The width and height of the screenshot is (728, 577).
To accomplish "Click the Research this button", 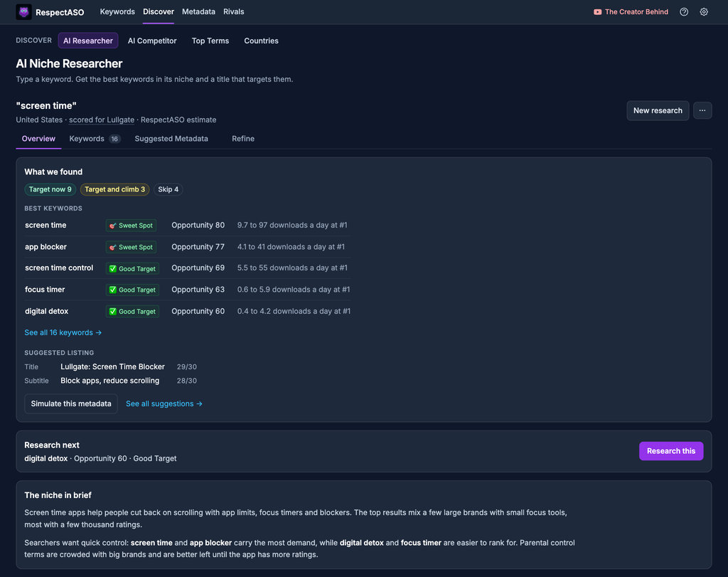I will (x=671, y=451).
